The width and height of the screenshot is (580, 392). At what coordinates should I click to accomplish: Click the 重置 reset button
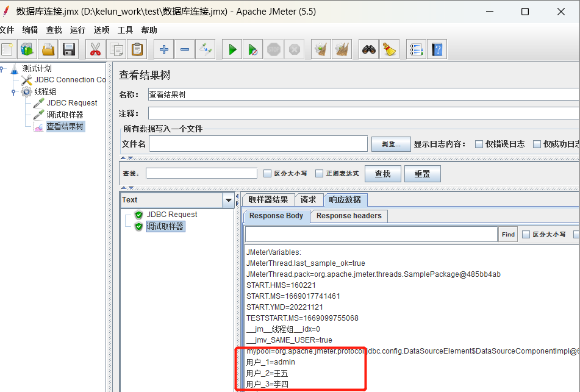(x=423, y=174)
